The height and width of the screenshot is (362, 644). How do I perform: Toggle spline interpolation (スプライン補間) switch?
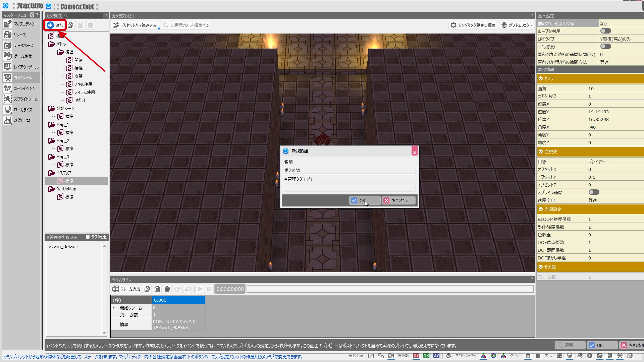[594, 192]
